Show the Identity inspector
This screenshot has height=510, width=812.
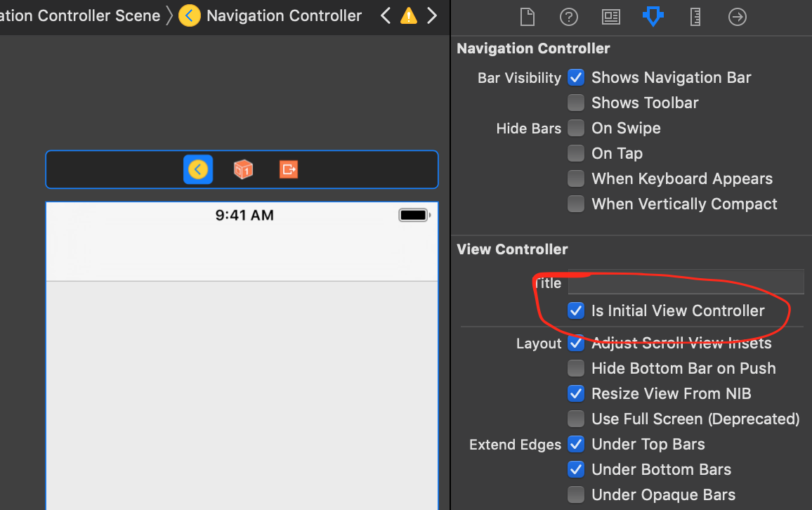click(x=611, y=17)
